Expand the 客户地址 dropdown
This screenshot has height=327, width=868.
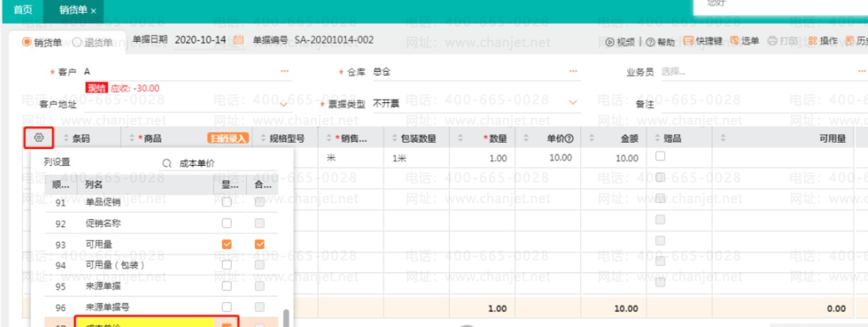[284, 104]
